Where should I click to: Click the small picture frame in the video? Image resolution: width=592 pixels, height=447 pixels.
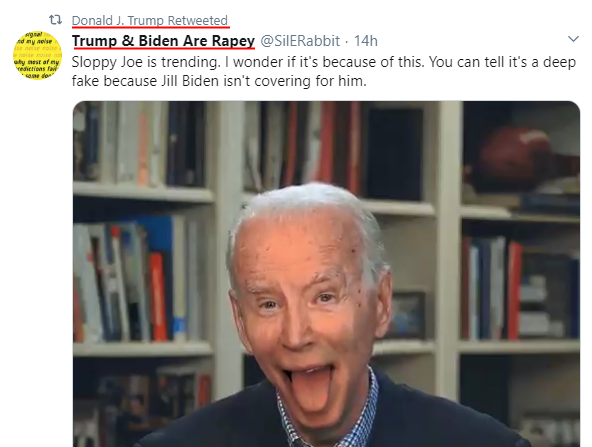408,315
